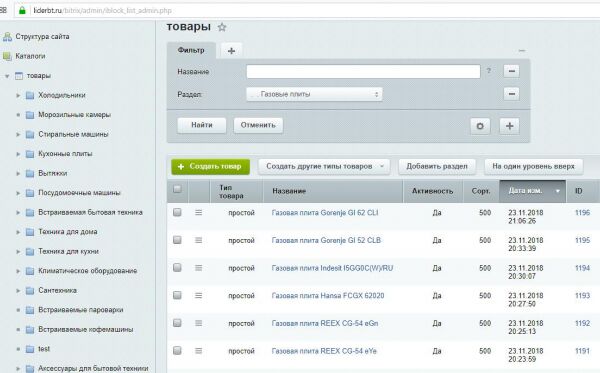Expand the Стиральные машины tree node
Viewport: 600px width, 373px height.
(x=18, y=135)
